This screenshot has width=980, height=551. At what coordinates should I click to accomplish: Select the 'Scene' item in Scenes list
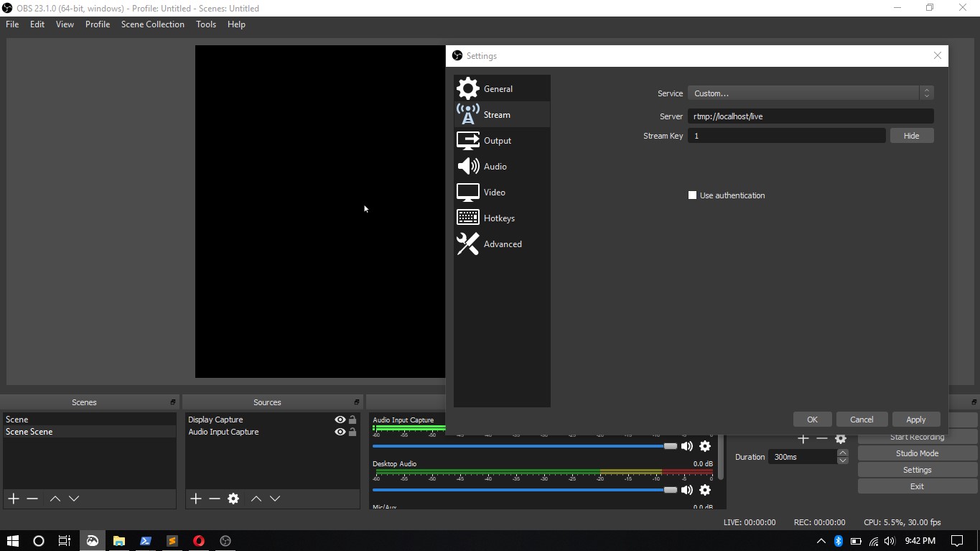[x=90, y=420]
